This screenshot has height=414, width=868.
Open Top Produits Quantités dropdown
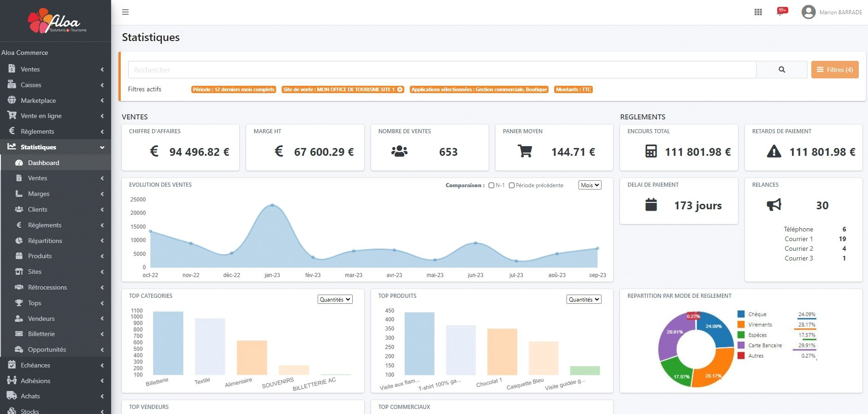(584, 300)
